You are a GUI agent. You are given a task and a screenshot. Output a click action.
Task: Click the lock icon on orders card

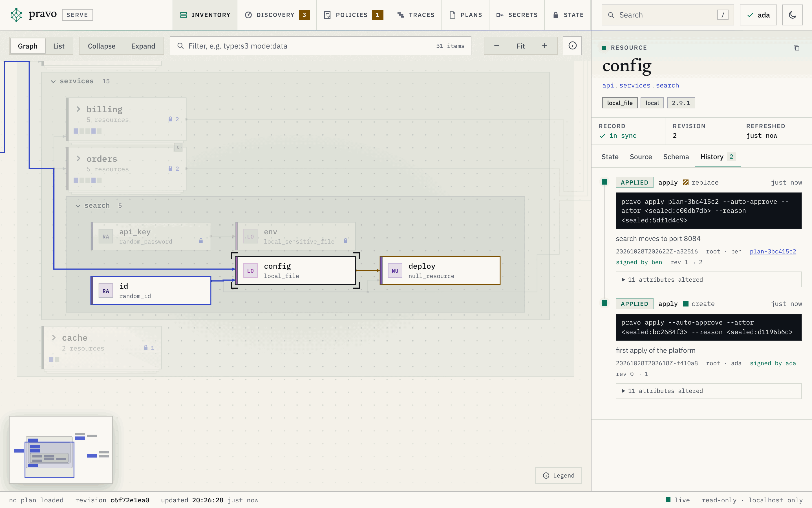(x=170, y=169)
